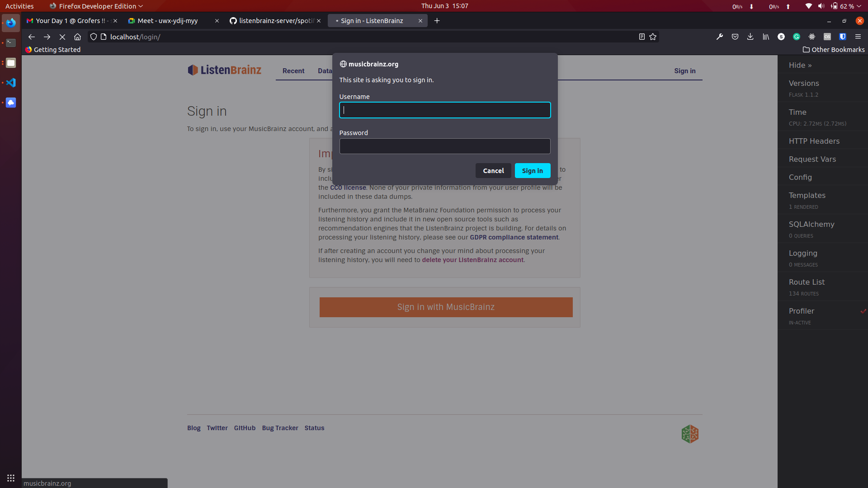Screen dimensions: 868x488
Task: Open developer tools wrench icon
Action: pyautogui.click(x=720, y=37)
